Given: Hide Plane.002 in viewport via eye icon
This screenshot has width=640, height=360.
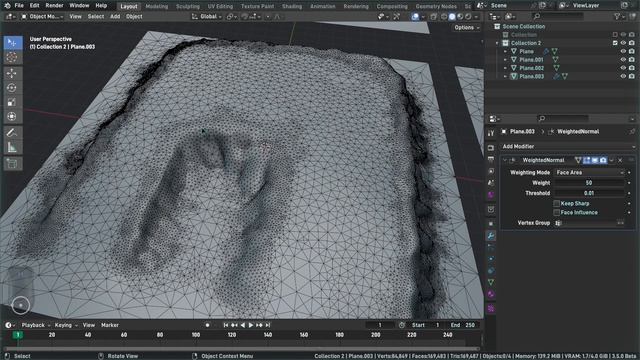Looking at the screenshot, I should 623,68.
